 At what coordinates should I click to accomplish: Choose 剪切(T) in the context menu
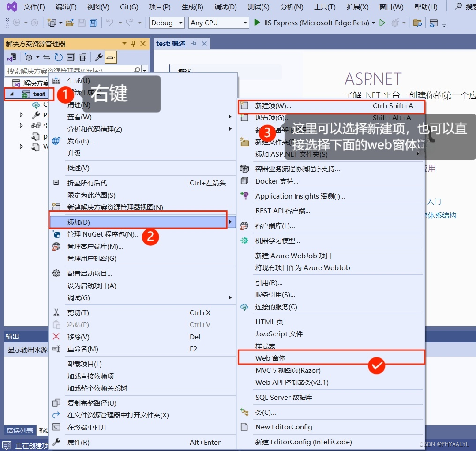(x=142, y=312)
